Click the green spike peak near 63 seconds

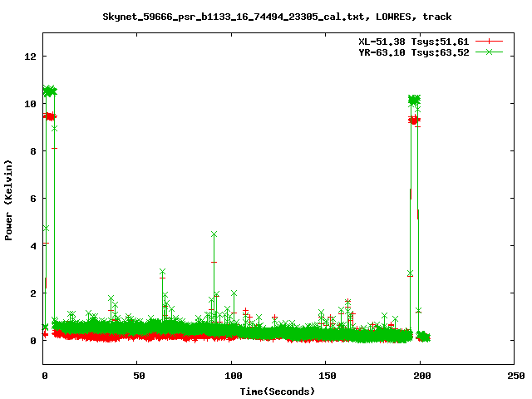click(163, 272)
